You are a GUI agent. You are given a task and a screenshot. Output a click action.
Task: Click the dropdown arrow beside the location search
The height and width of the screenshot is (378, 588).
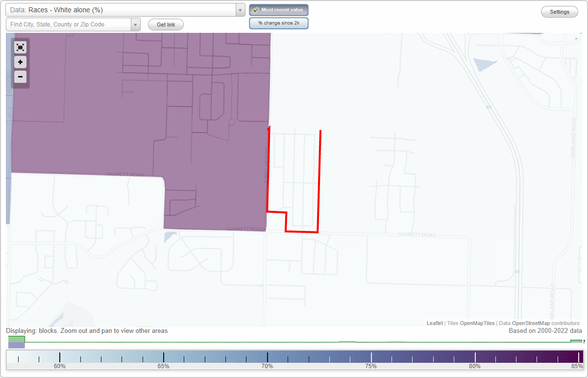pos(137,24)
